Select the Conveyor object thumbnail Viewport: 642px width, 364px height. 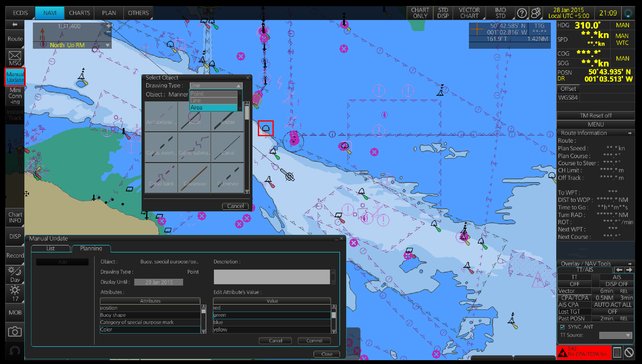point(228,178)
